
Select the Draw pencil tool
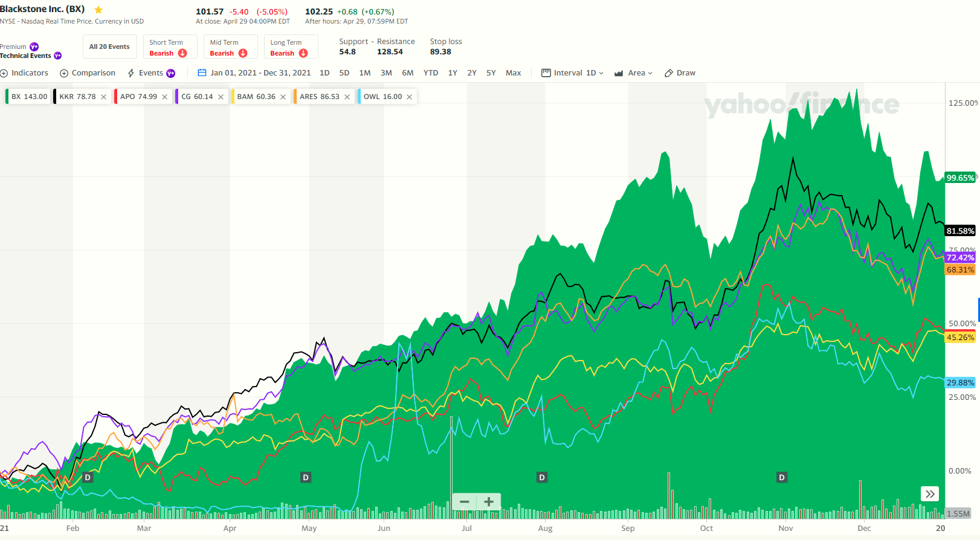coord(680,73)
